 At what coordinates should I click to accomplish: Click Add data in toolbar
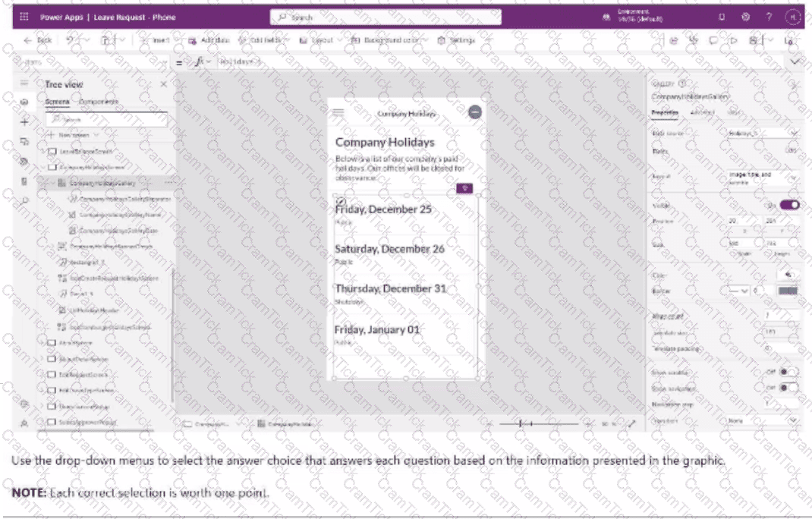[x=209, y=40]
